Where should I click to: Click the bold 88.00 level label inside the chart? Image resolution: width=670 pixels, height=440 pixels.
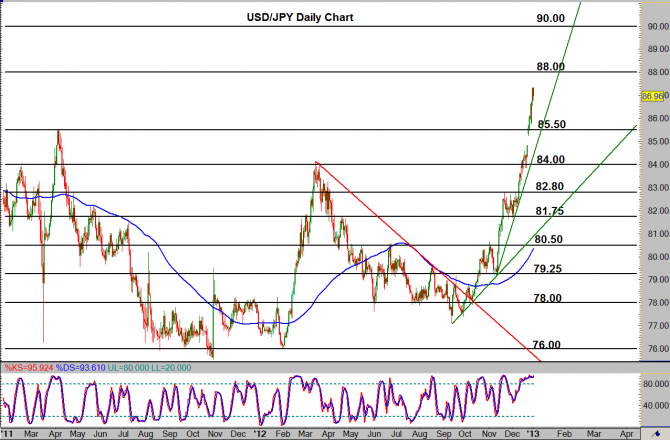(551, 67)
